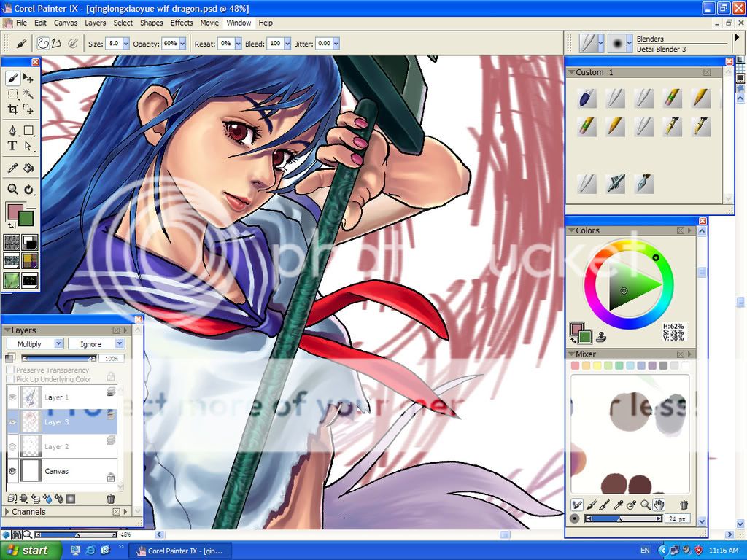Open the Resat dropdown arrow
The height and width of the screenshot is (560, 747).
click(x=238, y=44)
